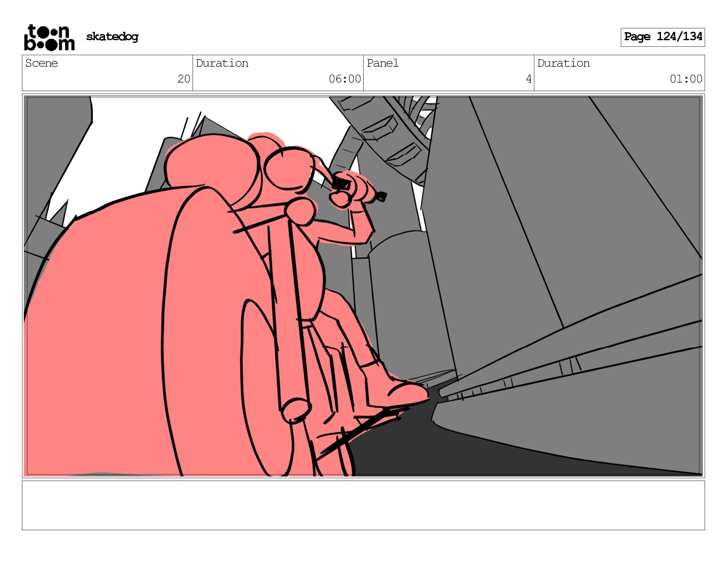Select the panel number '4'

point(529,79)
